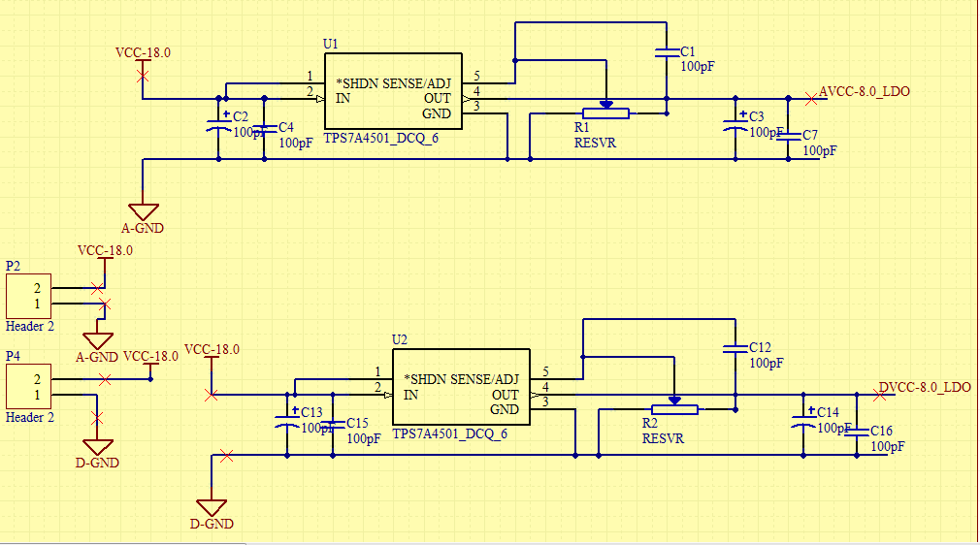Click VCC-18.0 power port feeding U1 input
Viewport: 980px width, 545px height.
pyautogui.click(x=144, y=53)
